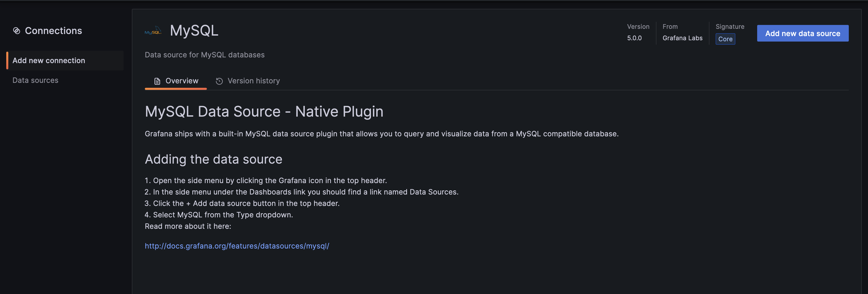Screen dimensions: 868x294
Task: Click Add new data source button
Action: click(803, 33)
